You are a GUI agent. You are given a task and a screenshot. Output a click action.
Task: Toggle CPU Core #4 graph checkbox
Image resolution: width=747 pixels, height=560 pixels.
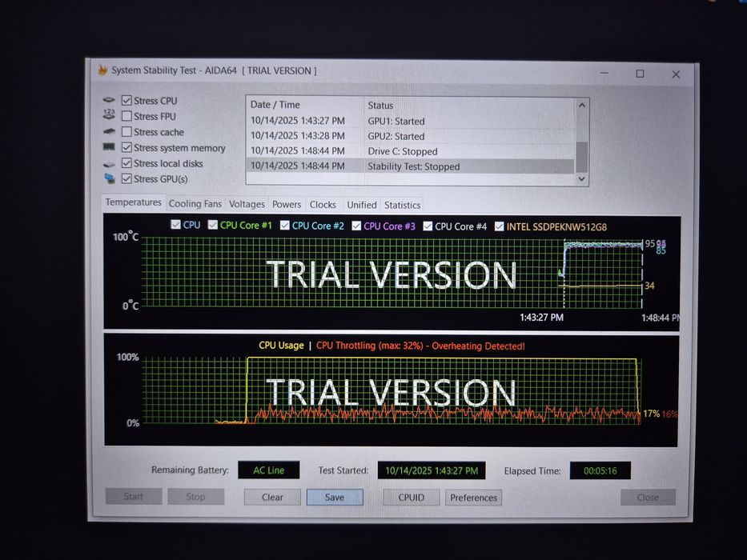(x=428, y=226)
